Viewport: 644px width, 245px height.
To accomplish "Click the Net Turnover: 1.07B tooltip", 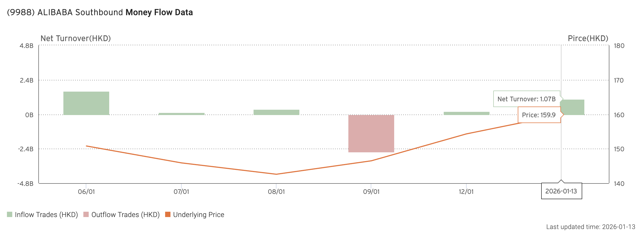I will [x=526, y=99].
